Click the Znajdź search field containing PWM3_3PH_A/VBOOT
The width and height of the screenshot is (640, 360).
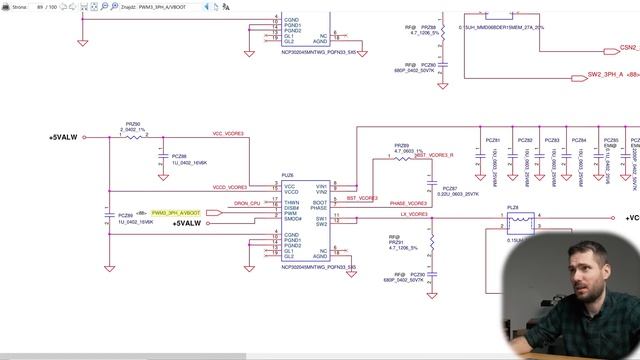(169, 7)
